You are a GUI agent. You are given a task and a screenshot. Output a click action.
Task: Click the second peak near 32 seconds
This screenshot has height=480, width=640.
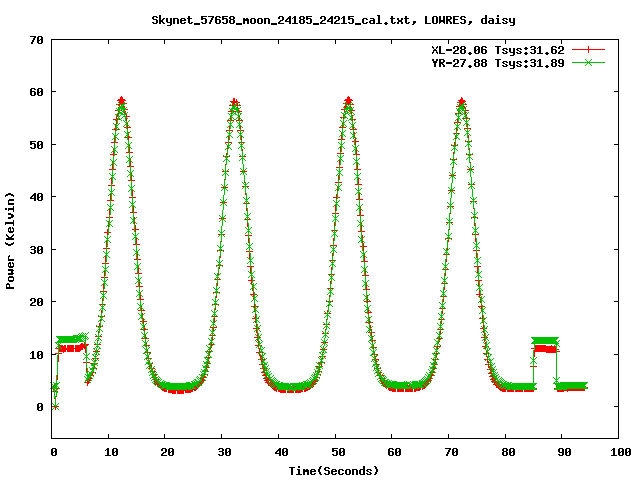tap(234, 102)
